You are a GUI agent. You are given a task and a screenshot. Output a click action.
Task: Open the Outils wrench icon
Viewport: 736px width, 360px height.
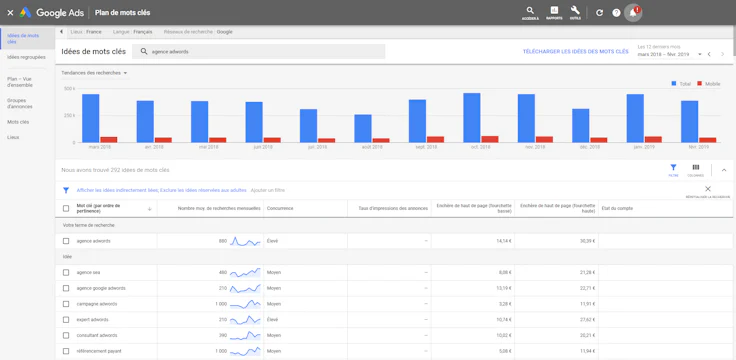[575, 13]
